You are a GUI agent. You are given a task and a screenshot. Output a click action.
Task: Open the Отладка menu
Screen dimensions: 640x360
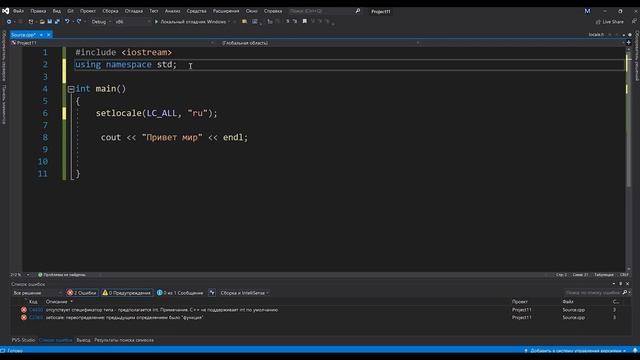coord(133,11)
